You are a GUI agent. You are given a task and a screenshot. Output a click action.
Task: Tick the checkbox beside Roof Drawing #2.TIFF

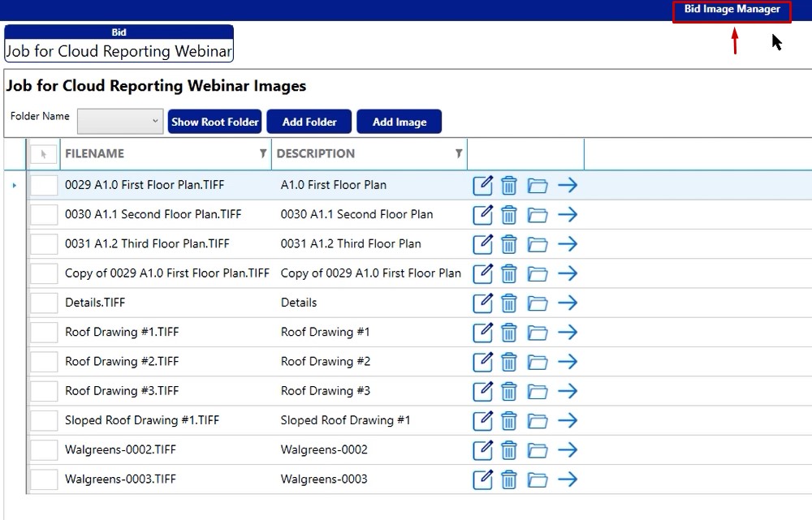tap(44, 362)
